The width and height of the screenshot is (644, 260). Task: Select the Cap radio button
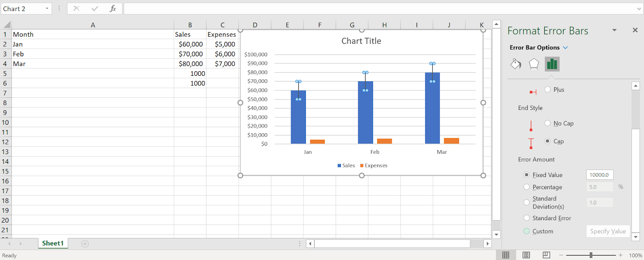(x=547, y=141)
